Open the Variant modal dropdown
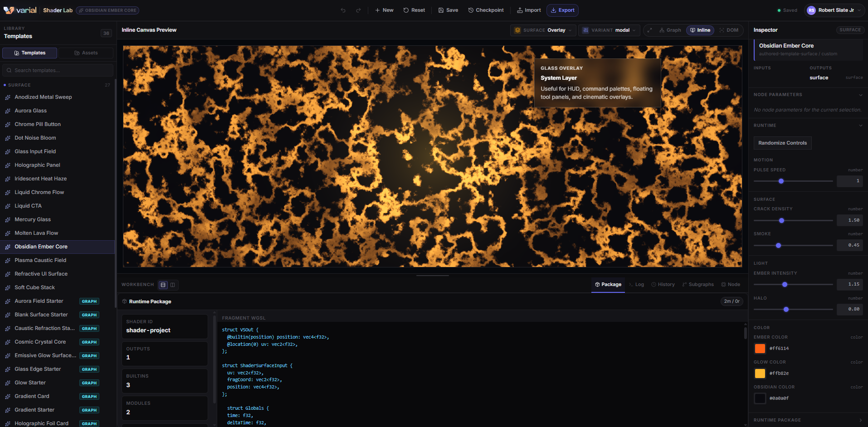The height and width of the screenshot is (427, 868). [609, 30]
